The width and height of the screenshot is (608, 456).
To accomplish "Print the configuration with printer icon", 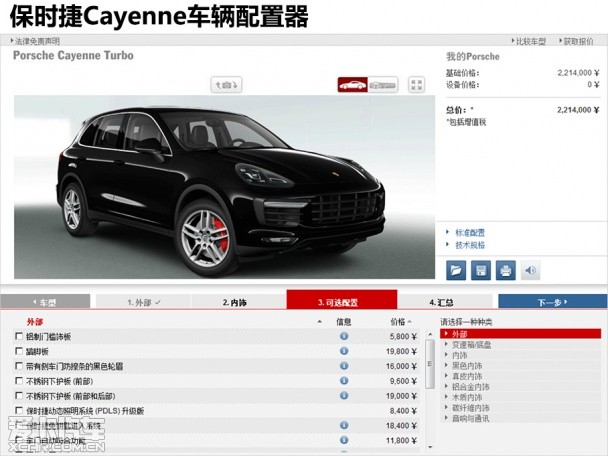I will click(x=506, y=270).
